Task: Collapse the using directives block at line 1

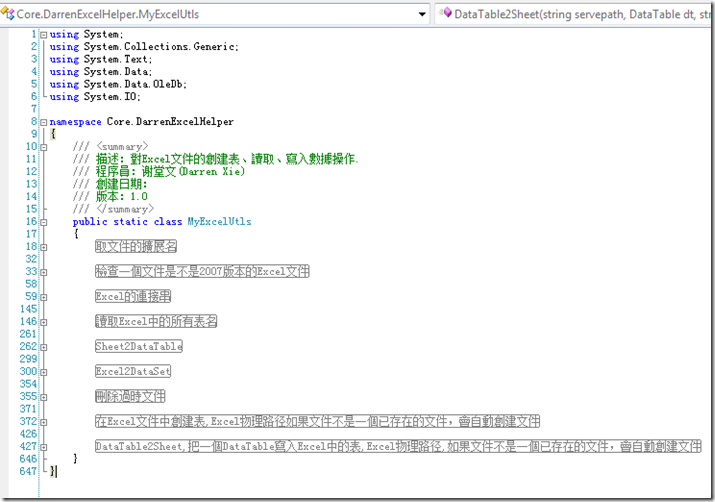Action: pyautogui.click(x=44, y=35)
